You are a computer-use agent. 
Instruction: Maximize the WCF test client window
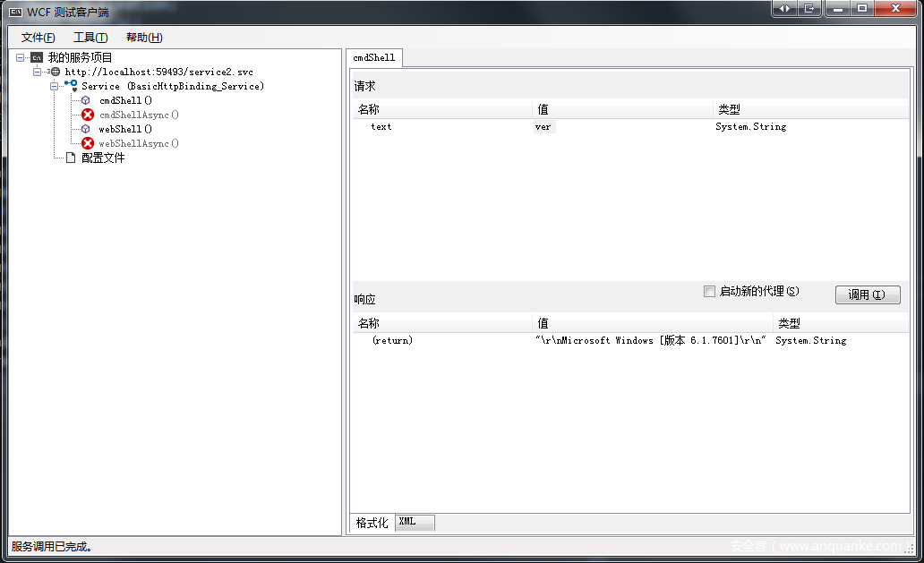click(862, 8)
